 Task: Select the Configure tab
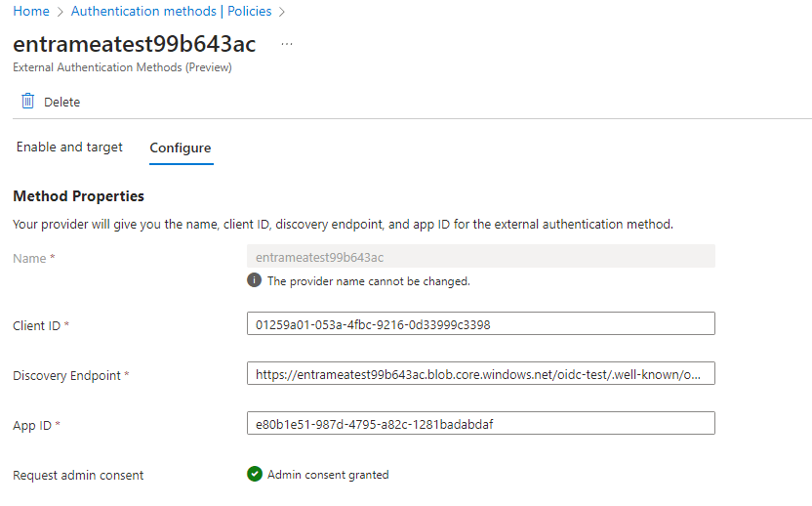pyautogui.click(x=181, y=148)
